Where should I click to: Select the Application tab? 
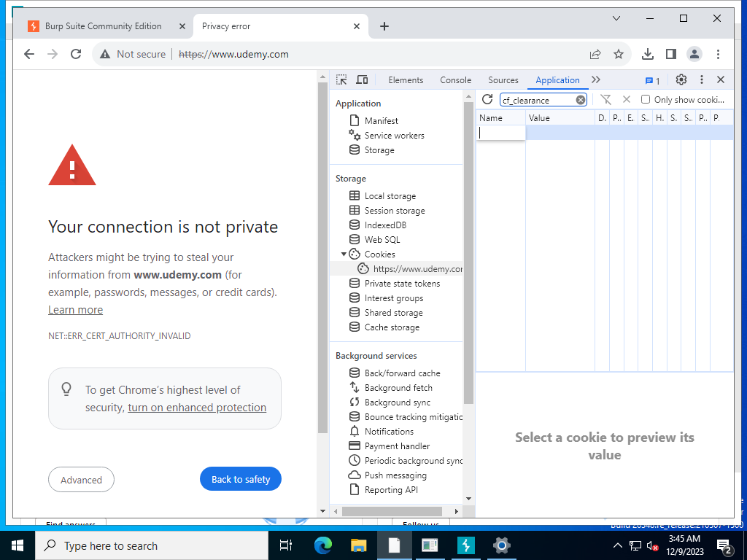coord(557,80)
